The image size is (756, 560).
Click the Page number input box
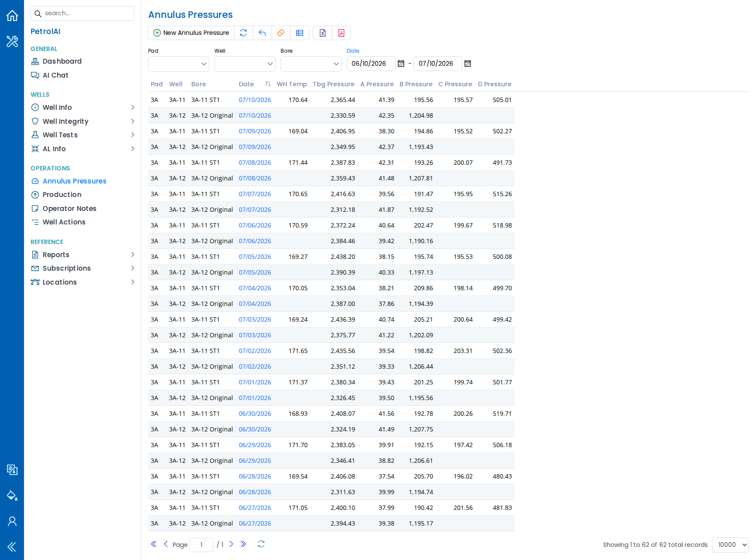click(x=201, y=545)
